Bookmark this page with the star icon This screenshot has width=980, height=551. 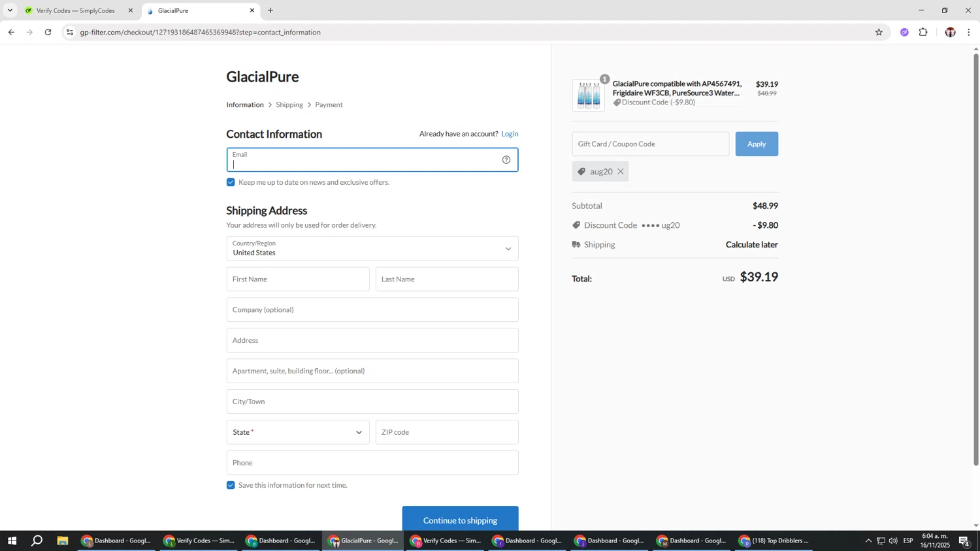[x=879, y=32]
